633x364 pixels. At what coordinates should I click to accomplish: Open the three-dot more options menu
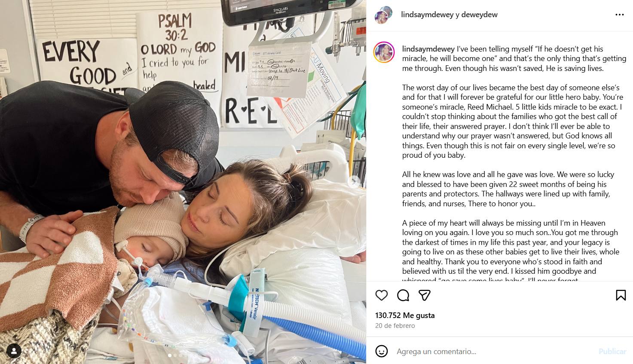pyautogui.click(x=619, y=15)
